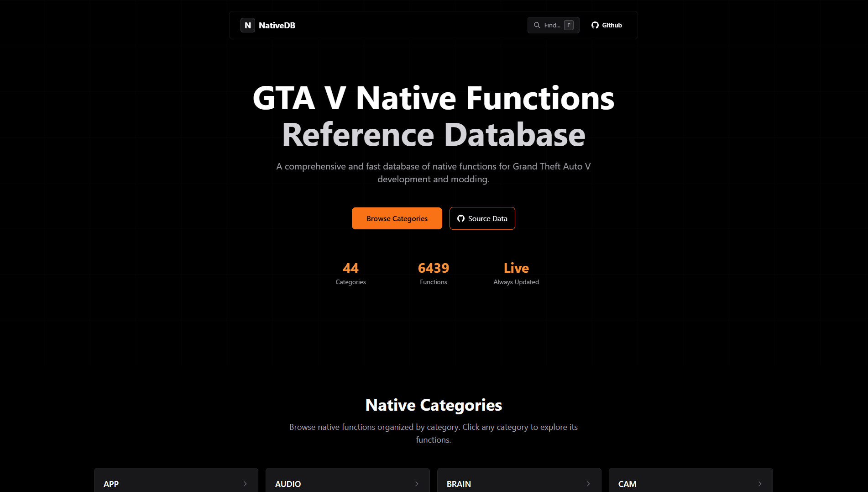
Task: Click the Github octocat icon in the header
Action: click(595, 25)
